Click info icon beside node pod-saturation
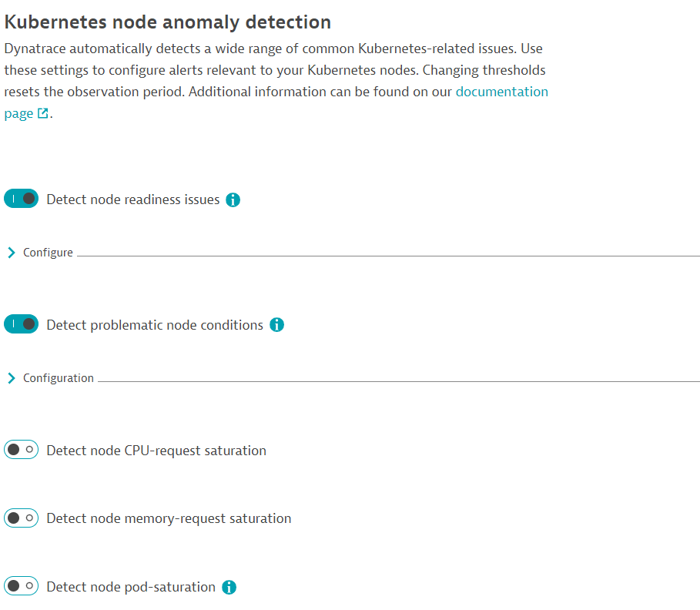 point(229,588)
